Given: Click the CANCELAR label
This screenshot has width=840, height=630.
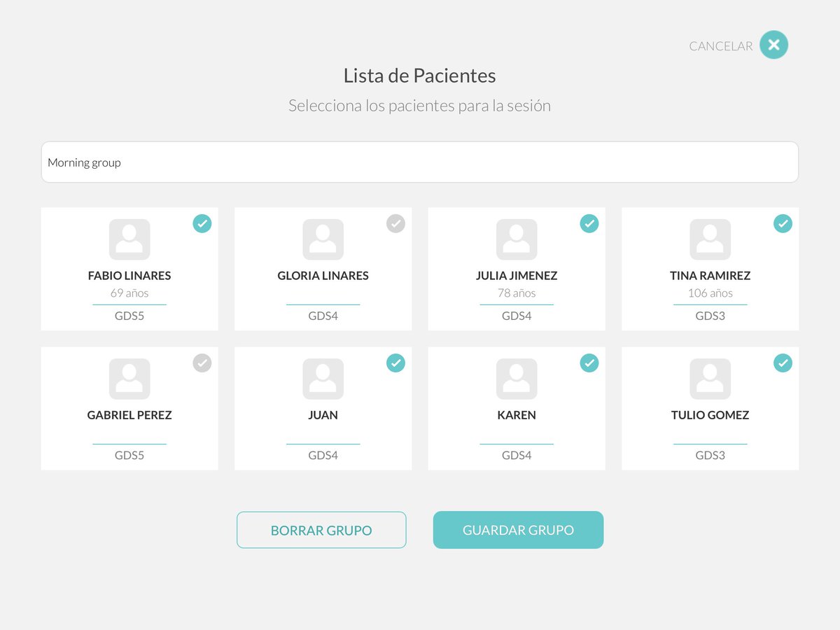Looking at the screenshot, I should tap(720, 46).
